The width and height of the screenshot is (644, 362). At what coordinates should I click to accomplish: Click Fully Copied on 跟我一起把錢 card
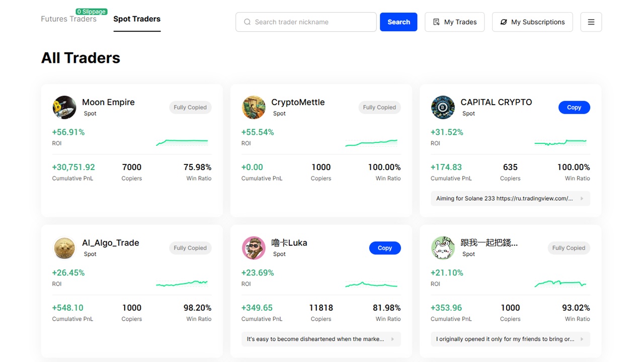(569, 248)
